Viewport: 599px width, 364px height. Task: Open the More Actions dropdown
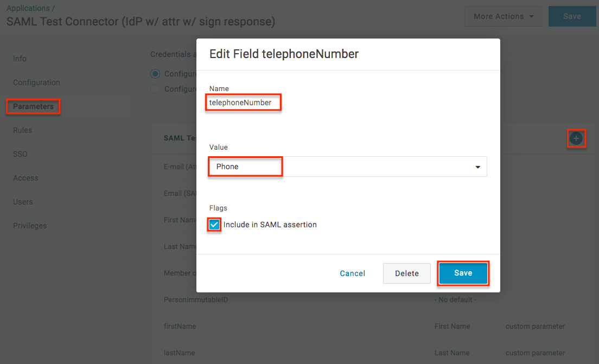point(502,16)
